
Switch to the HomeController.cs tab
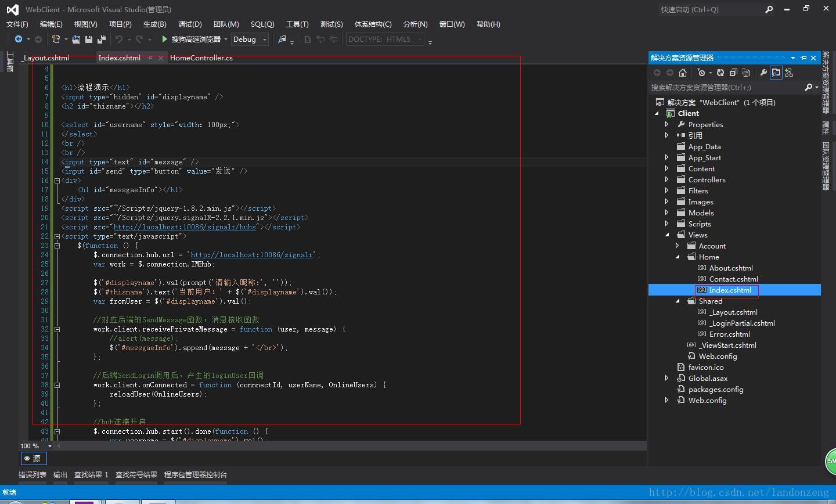click(x=201, y=58)
